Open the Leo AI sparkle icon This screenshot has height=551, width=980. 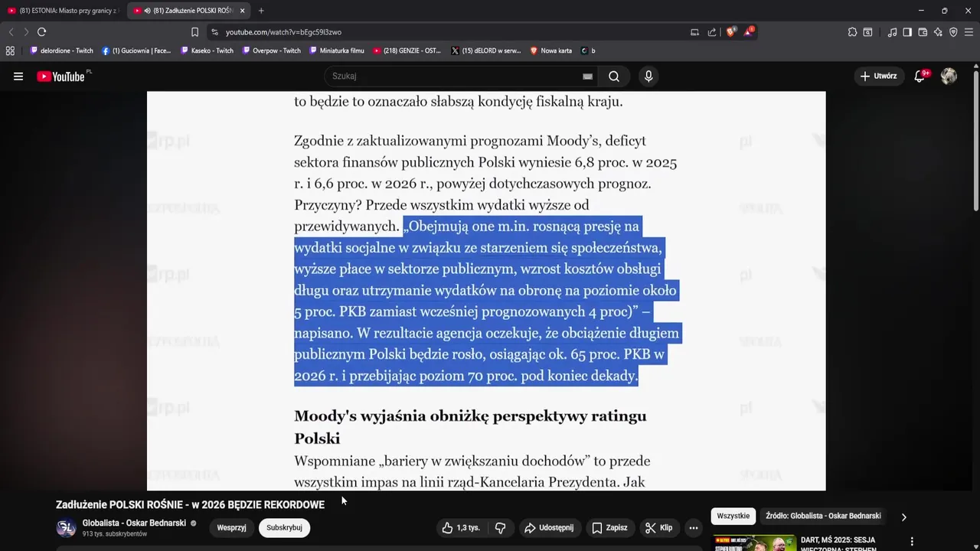938,32
